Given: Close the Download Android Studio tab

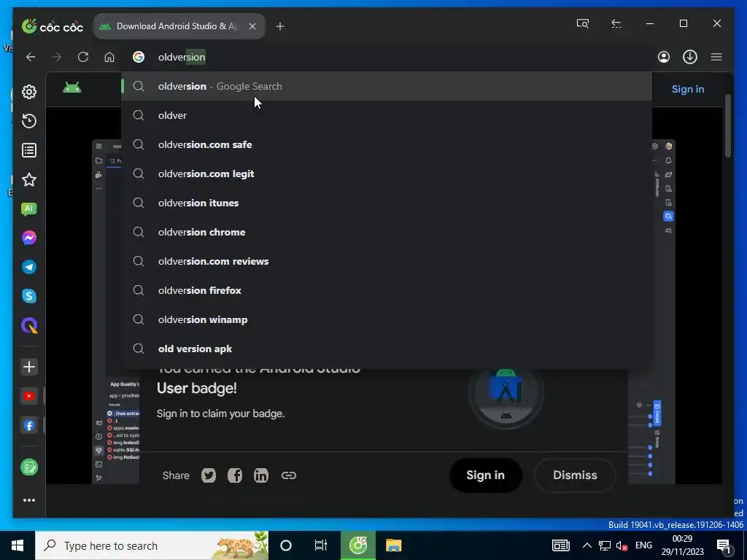Looking at the screenshot, I should click(252, 26).
